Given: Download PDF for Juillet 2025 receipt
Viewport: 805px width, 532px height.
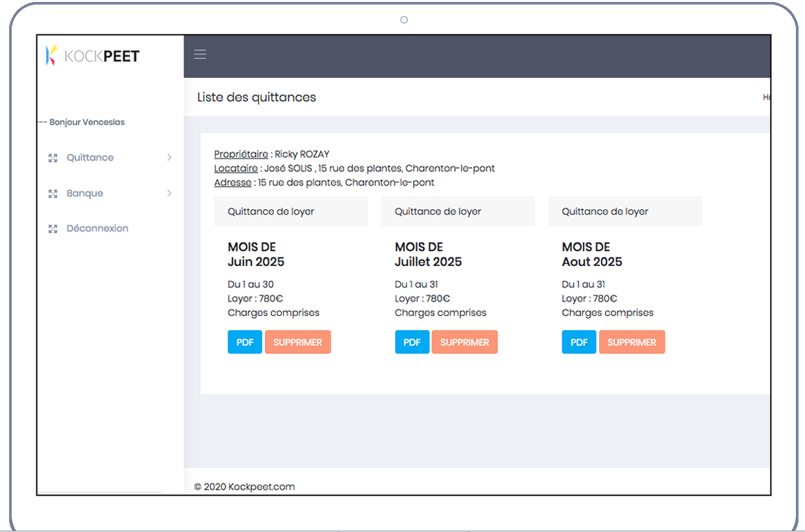Looking at the screenshot, I should pos(412,342).
